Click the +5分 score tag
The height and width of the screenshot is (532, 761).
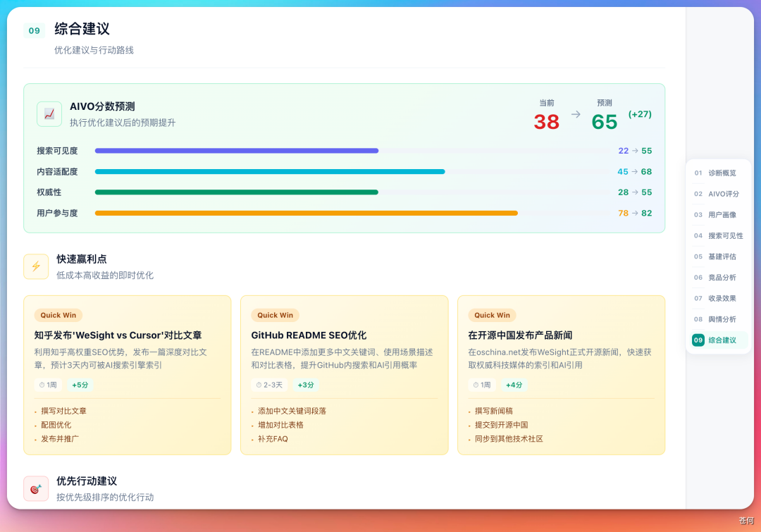coord(80,385)
